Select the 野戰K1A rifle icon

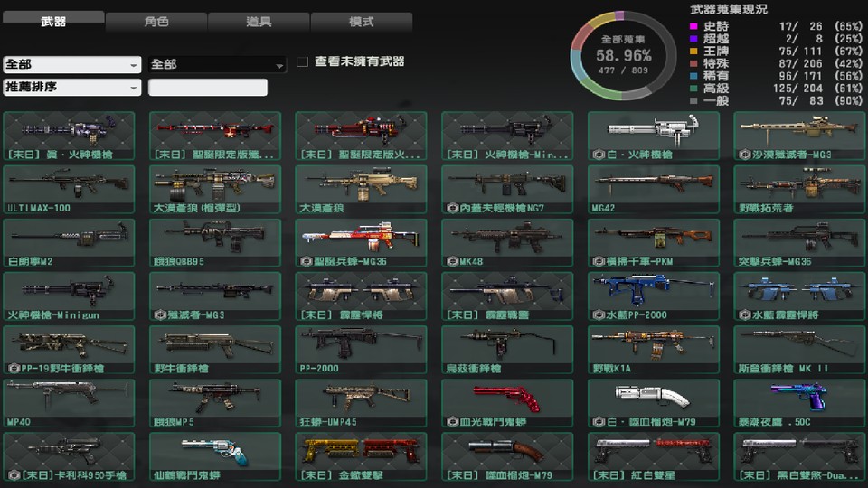pos(654,349)
